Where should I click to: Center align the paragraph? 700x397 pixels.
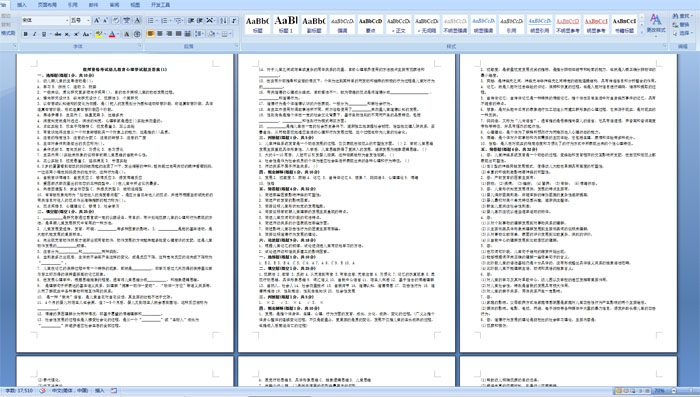(x=160, y=34)
